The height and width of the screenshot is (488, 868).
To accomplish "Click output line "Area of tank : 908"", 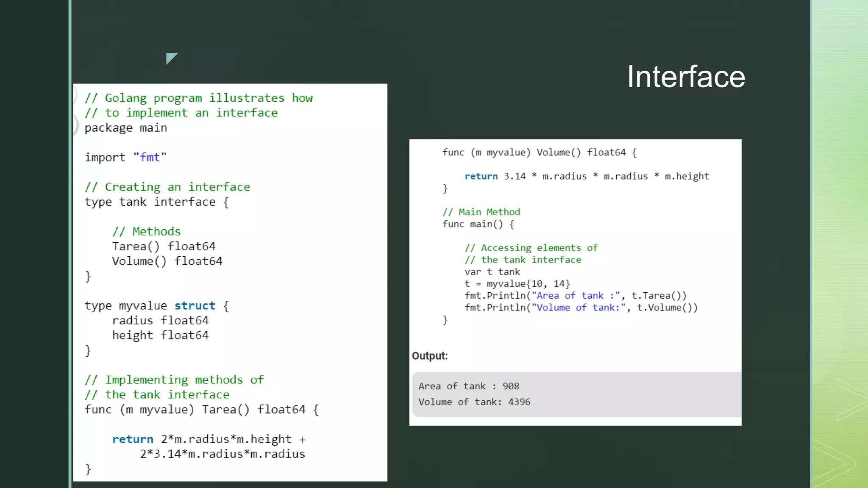I will (x=469, y=386).
